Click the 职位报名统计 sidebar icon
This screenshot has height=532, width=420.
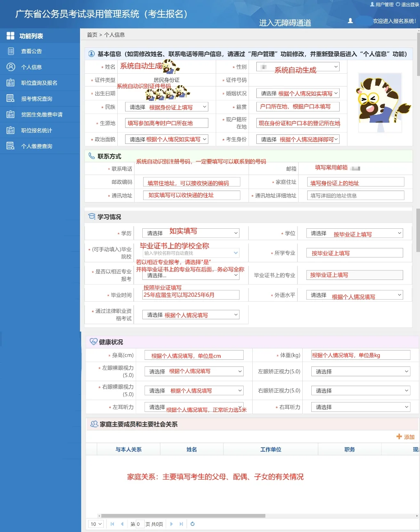click(10, 130)
